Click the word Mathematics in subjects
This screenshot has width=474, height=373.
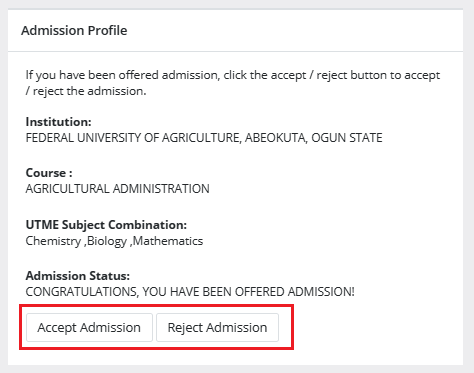coord(168,241)
